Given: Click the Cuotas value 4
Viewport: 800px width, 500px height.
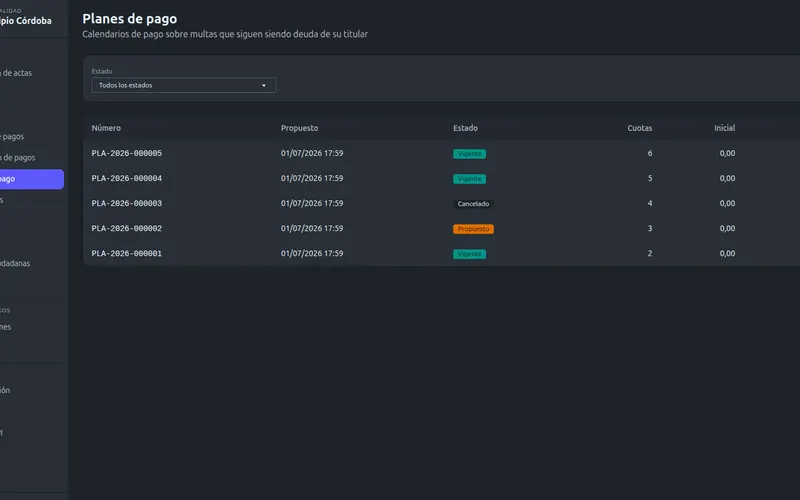Looking at the screenshot, I should [x=649, y=203].
